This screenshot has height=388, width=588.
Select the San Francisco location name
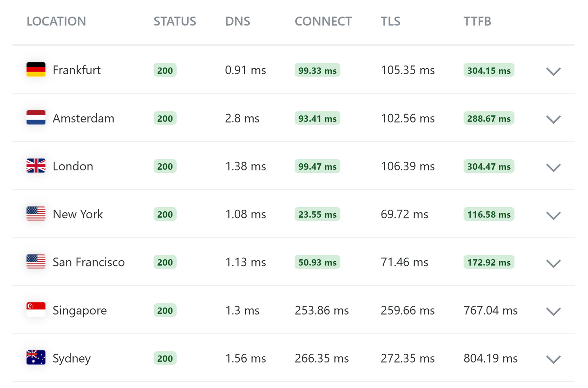click(x=88, y=262)
